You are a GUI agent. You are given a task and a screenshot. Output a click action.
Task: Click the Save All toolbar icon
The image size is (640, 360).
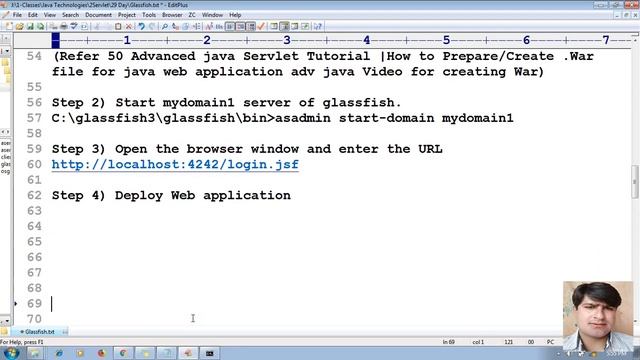(40, 27)
